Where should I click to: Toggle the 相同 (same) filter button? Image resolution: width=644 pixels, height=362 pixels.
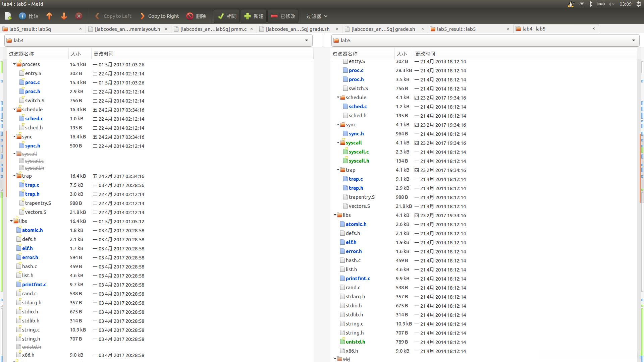[227, 16]
